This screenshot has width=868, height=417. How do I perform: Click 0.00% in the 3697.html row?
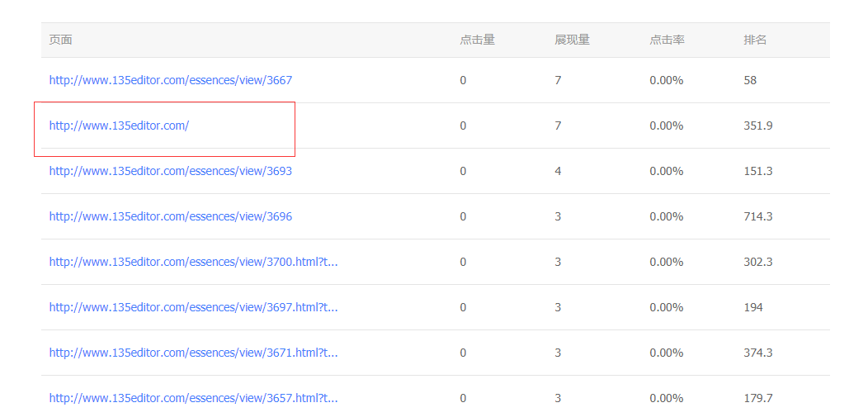(667, 307)
